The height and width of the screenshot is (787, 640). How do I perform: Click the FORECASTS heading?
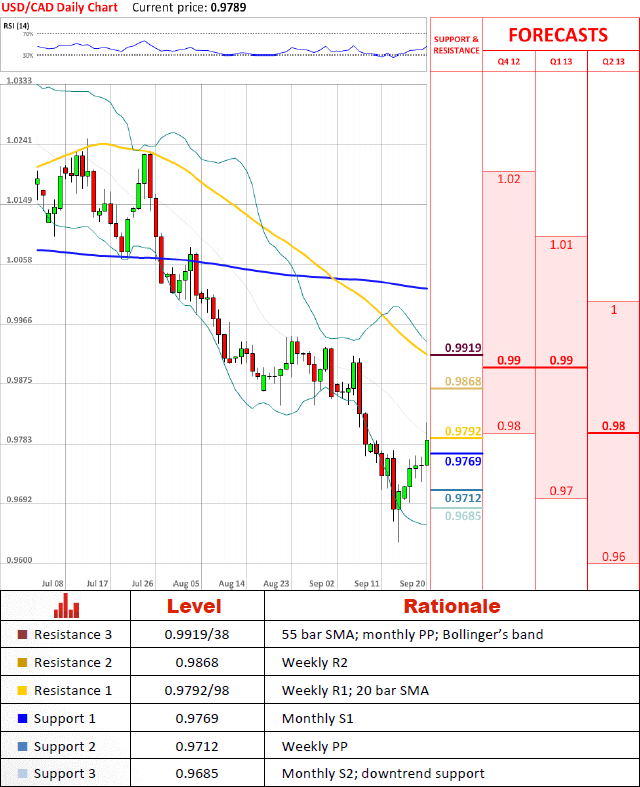click(x=558, y=35)
